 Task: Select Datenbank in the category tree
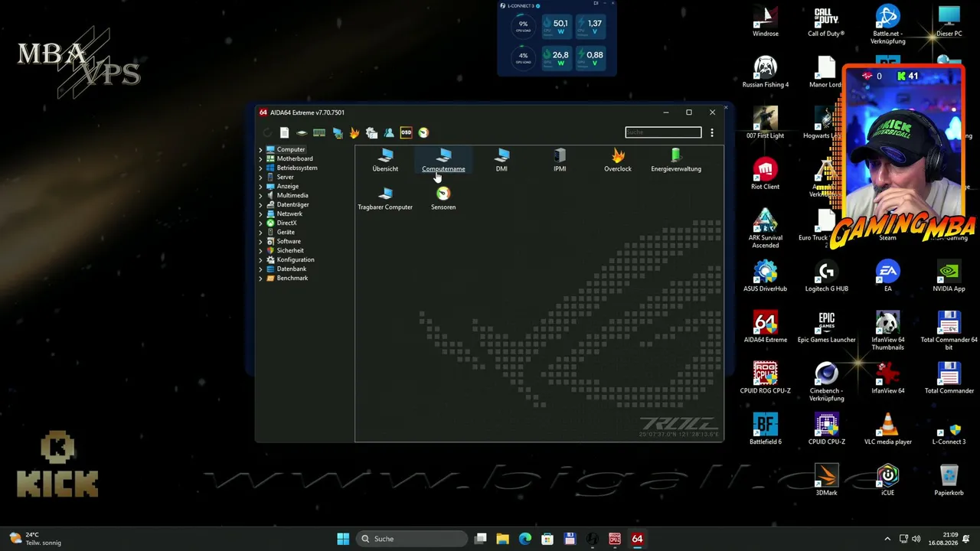(292, 269)
